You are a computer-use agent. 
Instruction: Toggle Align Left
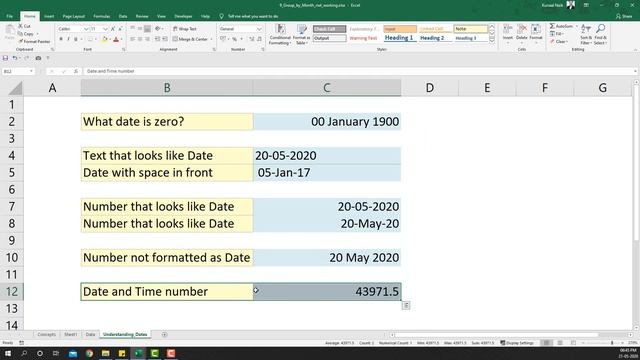coord(133,39)
